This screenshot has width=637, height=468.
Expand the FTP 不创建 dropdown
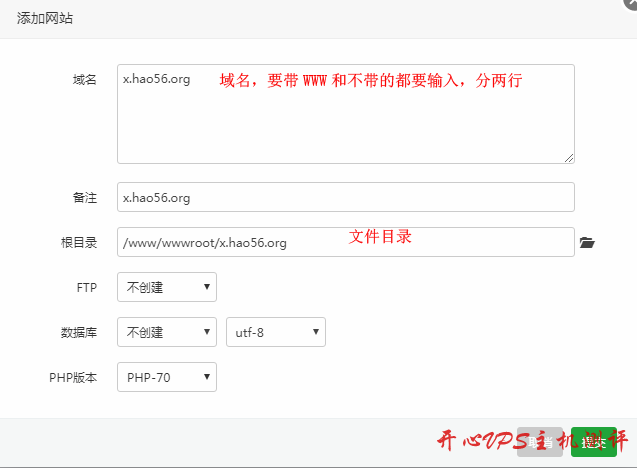(x=167, y=287)
